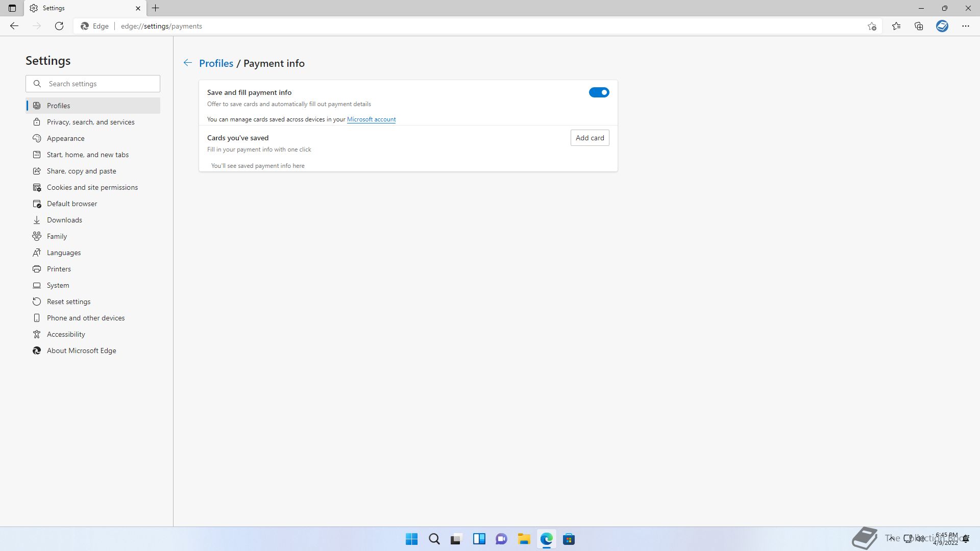980x551 pixels.
Task: Open taskbar Search
Action: (x=434, y=539)
